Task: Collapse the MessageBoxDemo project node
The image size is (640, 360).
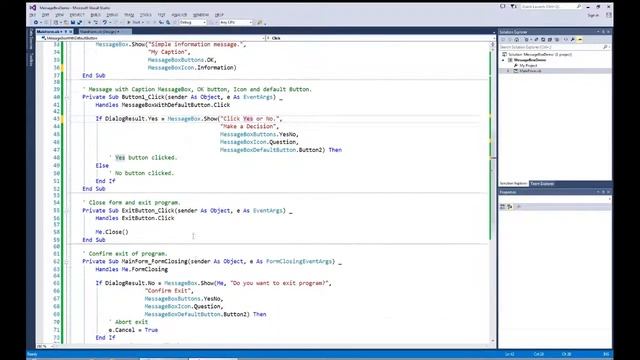Action: tap(503, 60)
